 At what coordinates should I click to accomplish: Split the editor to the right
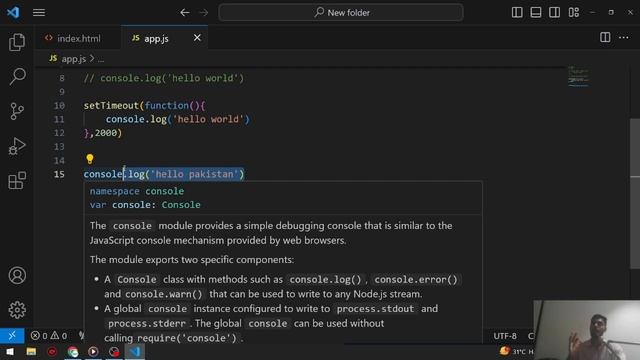(605, 38)
